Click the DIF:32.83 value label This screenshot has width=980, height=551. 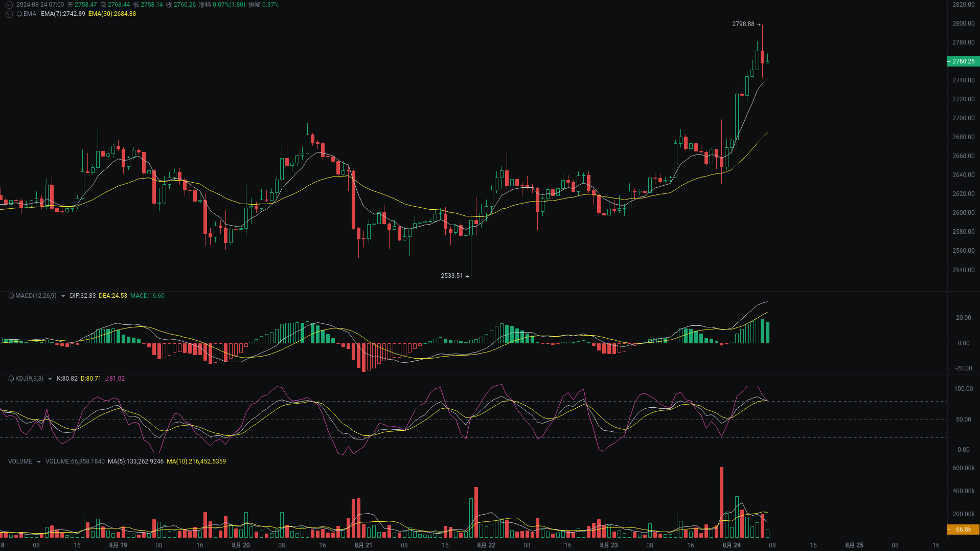point(82,296)
